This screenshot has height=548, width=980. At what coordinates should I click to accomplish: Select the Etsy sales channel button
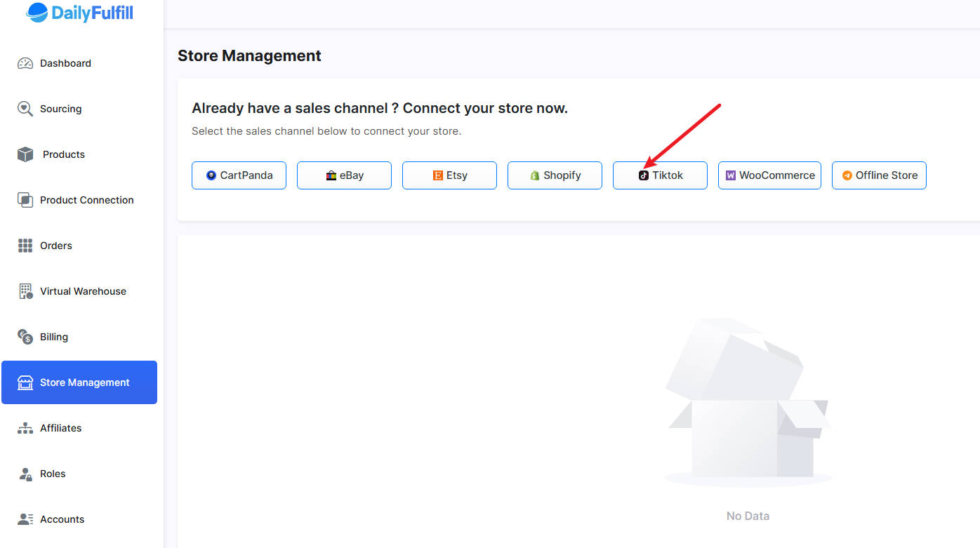click(x=449, y=175)
